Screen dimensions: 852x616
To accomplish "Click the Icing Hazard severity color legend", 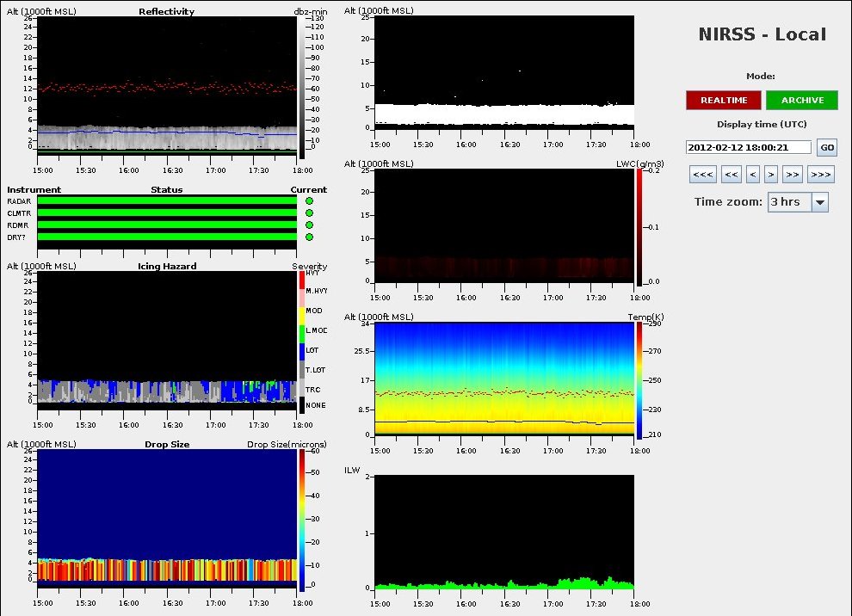I will coord(301,342).
